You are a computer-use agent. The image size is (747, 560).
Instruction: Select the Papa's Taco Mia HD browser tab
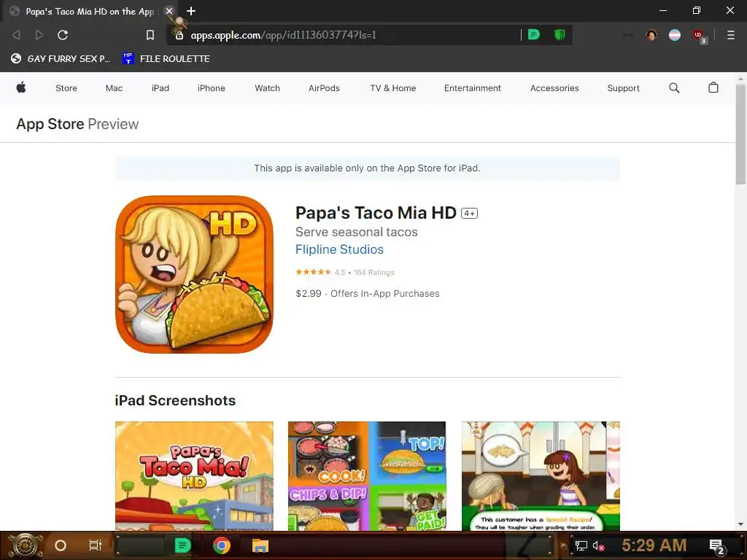coord(90,11)
